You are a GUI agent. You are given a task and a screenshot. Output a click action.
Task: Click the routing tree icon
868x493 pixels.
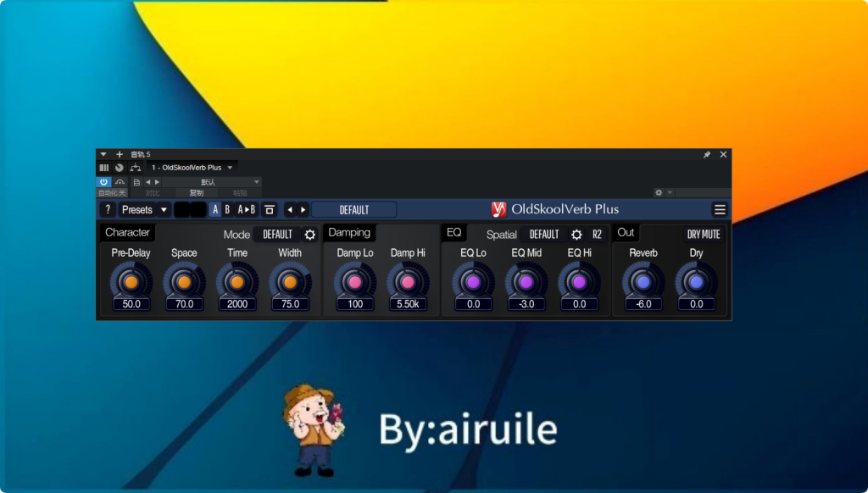click(135, 167)
